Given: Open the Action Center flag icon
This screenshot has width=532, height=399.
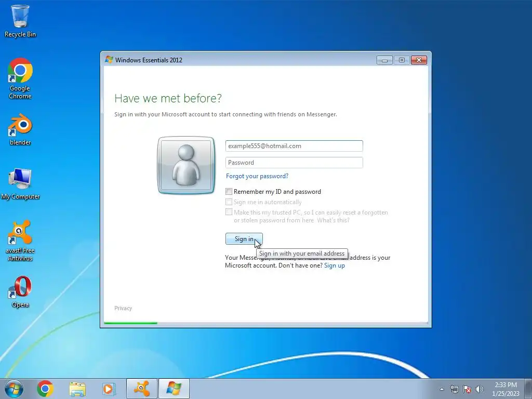Looking at the screenshot, I should pos(467,389).
